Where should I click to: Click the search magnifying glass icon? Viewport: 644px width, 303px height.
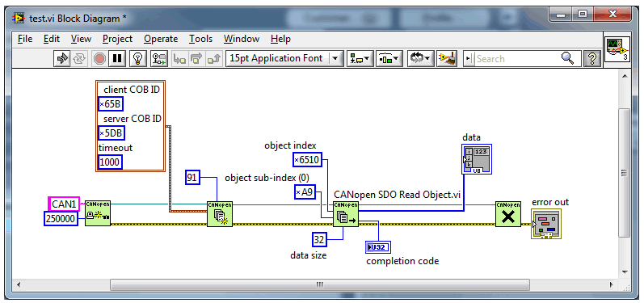567,58
